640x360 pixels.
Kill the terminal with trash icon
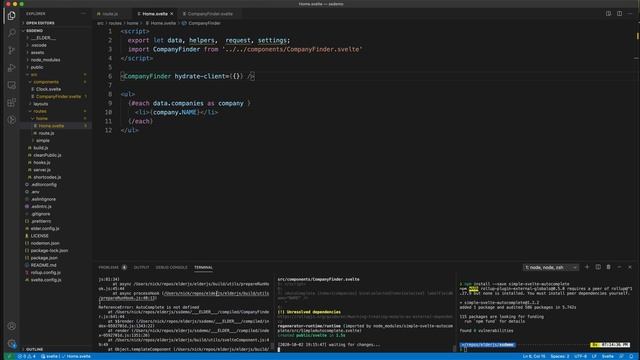tap(609, 267)
